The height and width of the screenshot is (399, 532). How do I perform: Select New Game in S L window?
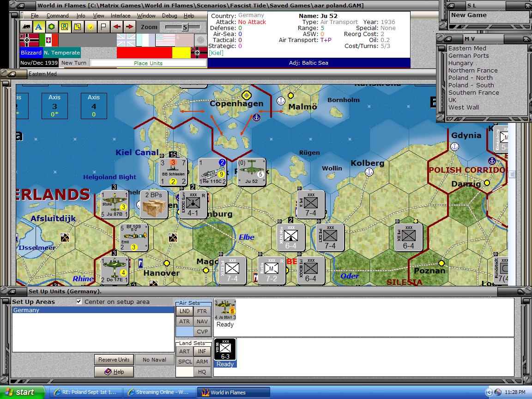(469, 15)
